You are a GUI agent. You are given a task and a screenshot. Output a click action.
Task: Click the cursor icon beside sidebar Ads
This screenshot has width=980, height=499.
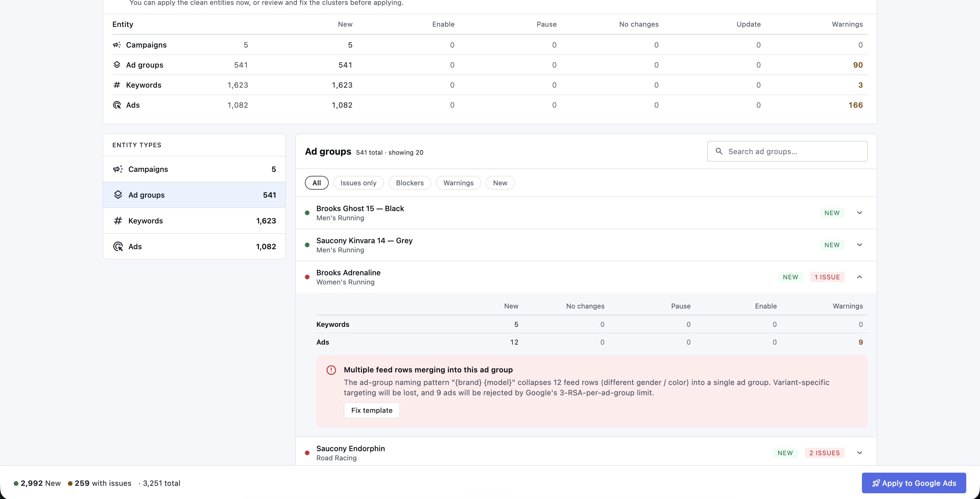(118, 247)
